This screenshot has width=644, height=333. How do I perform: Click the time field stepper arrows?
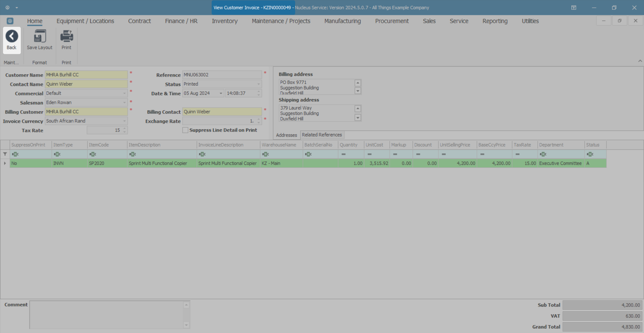tap(259, 93)
